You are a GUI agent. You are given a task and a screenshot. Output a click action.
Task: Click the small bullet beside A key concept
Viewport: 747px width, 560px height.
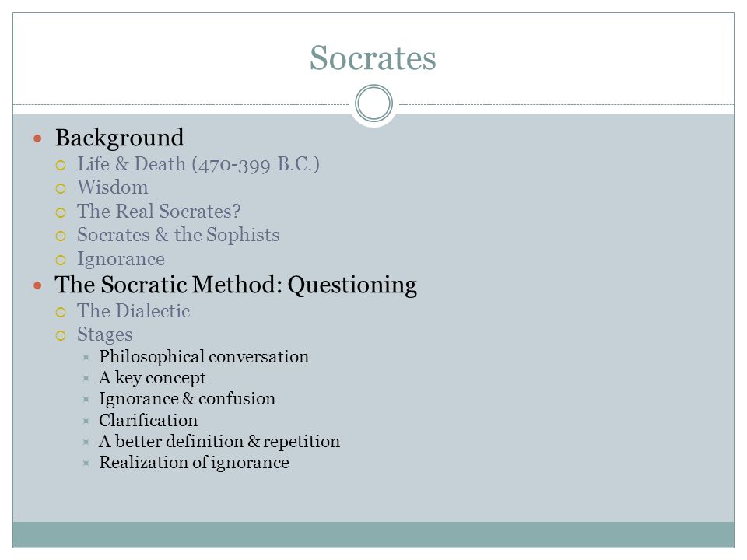click(x=86, y=379)
